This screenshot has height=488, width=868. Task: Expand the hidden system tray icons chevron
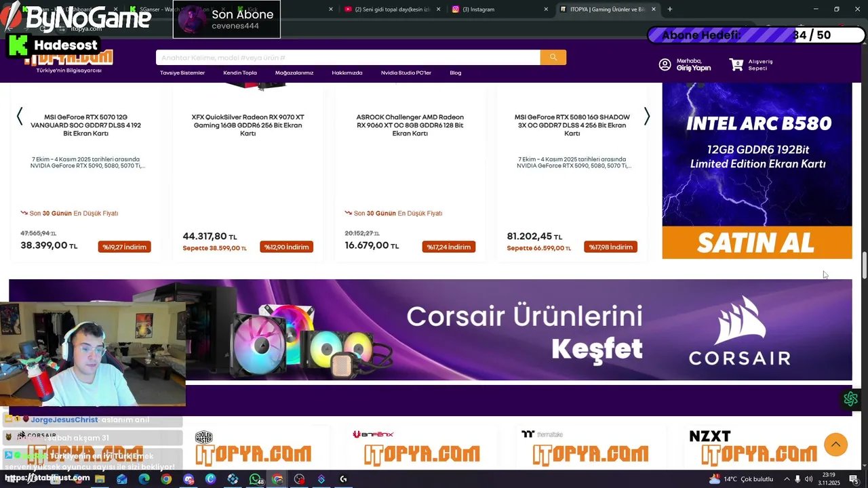785,479
